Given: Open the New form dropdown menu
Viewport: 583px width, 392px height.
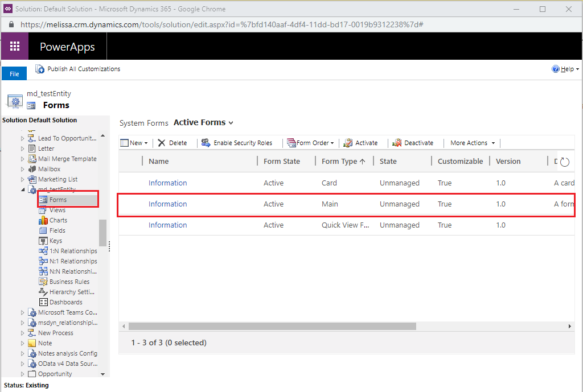Looking at the screenshot, I should click(134, 143).
